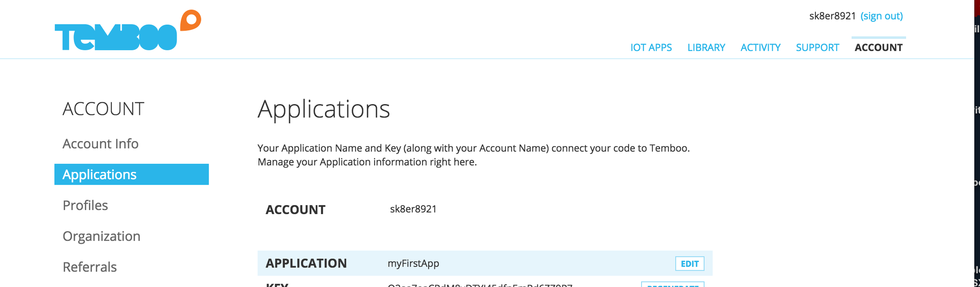Click the Temboo wordmark logo

click(116, 37)
